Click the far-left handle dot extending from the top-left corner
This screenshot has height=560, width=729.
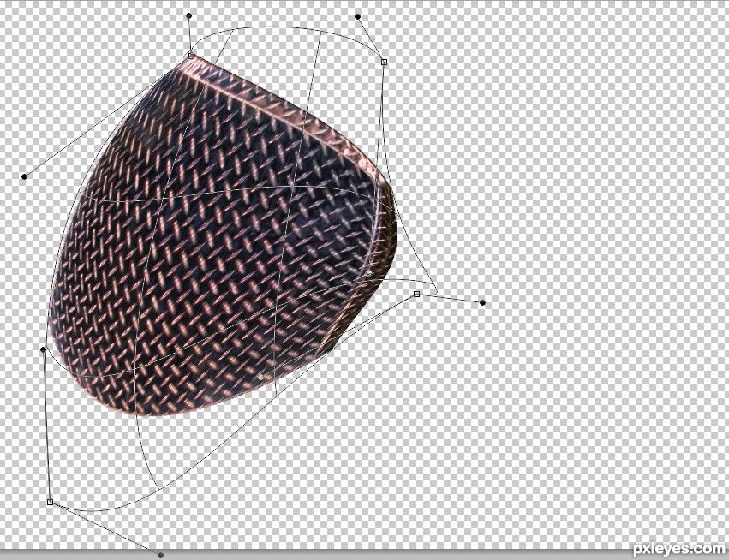tap(25, 176)
